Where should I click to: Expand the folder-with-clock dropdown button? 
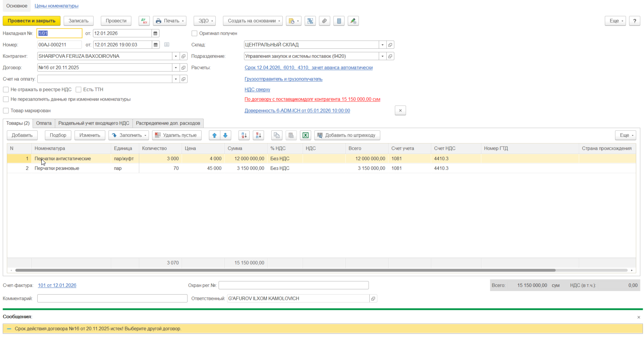294,21
